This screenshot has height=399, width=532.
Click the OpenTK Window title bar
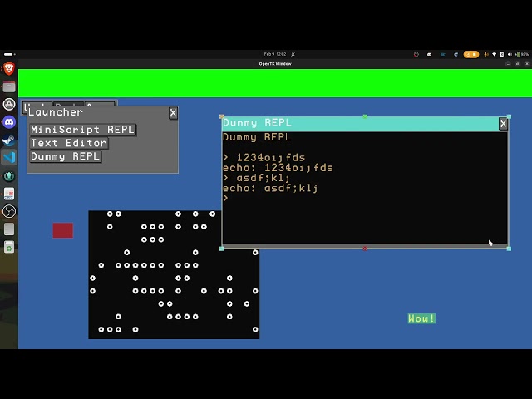pos(275,64)
